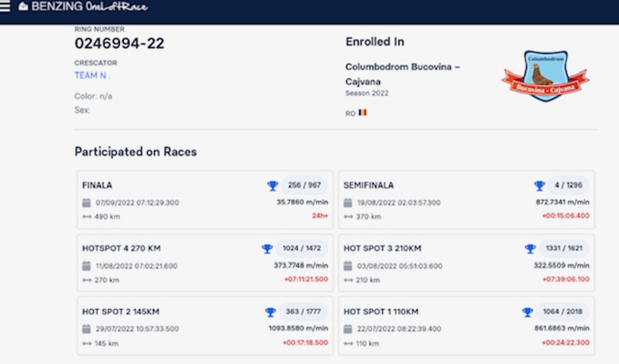Click trophy icon in HOTSPOT 4 270 KM card
619x364 pixels.
pos(267,249)
